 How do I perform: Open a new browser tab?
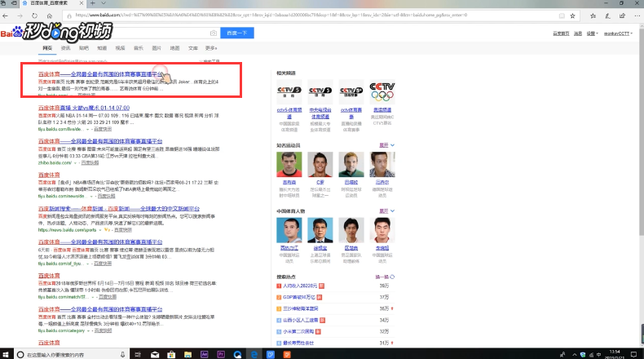(x=92, y=3)
